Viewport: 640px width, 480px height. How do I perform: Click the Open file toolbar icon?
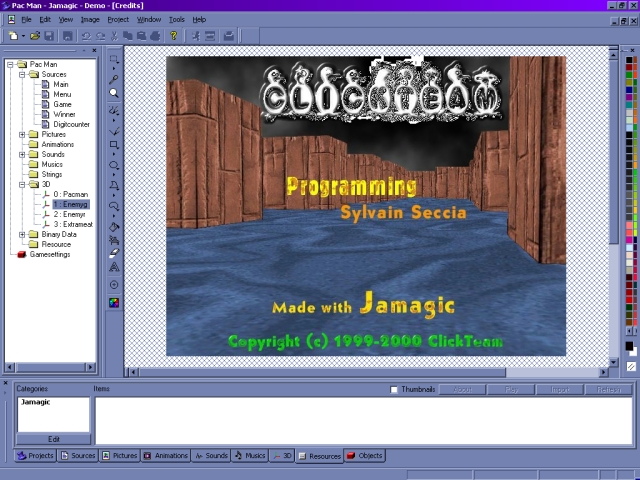[35, 36]
